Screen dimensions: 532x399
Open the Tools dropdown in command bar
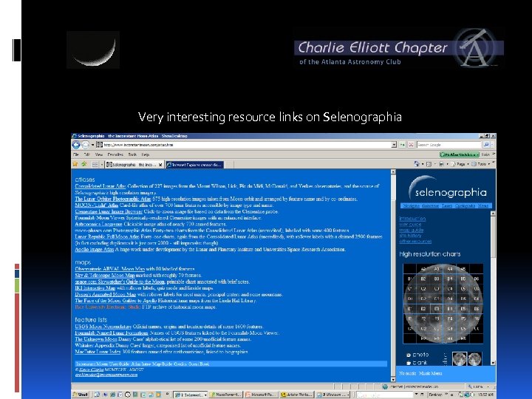[x=480, y=164]
